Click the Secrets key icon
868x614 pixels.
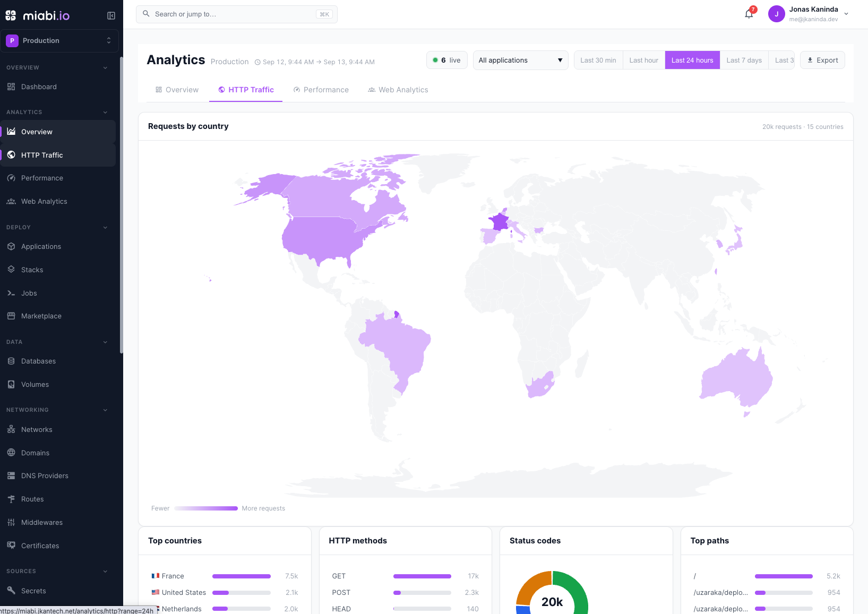click(11, 591)
